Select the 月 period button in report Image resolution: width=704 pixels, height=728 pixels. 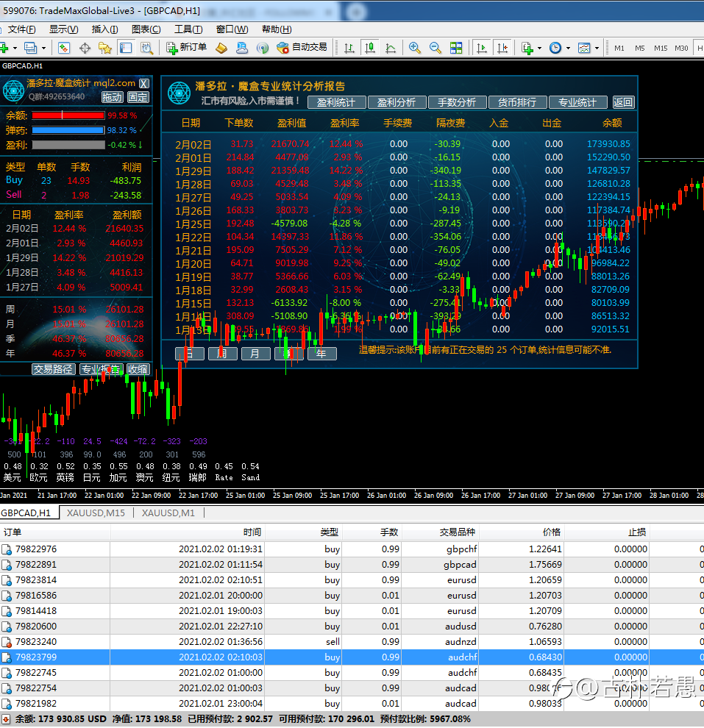[x=255, y=354]
